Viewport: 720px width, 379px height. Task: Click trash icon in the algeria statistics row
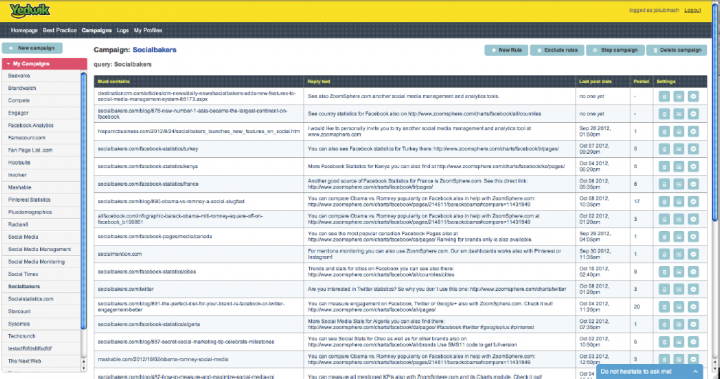664,324
